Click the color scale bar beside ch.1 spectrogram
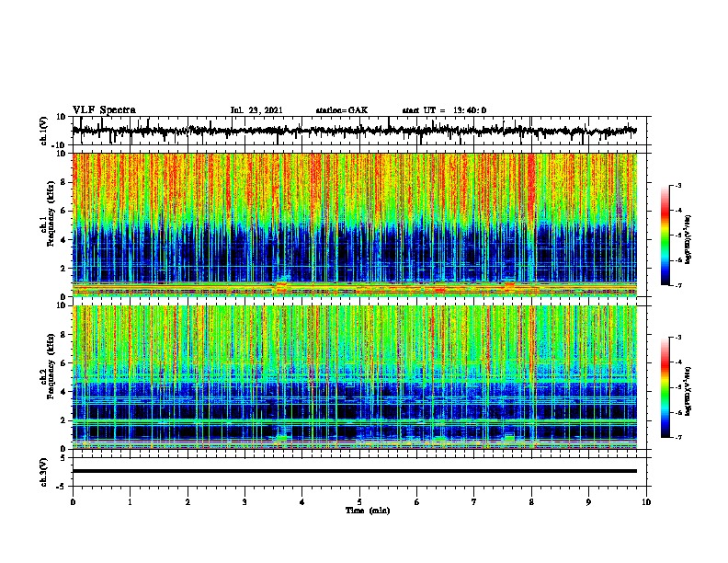 pos(665,236)
